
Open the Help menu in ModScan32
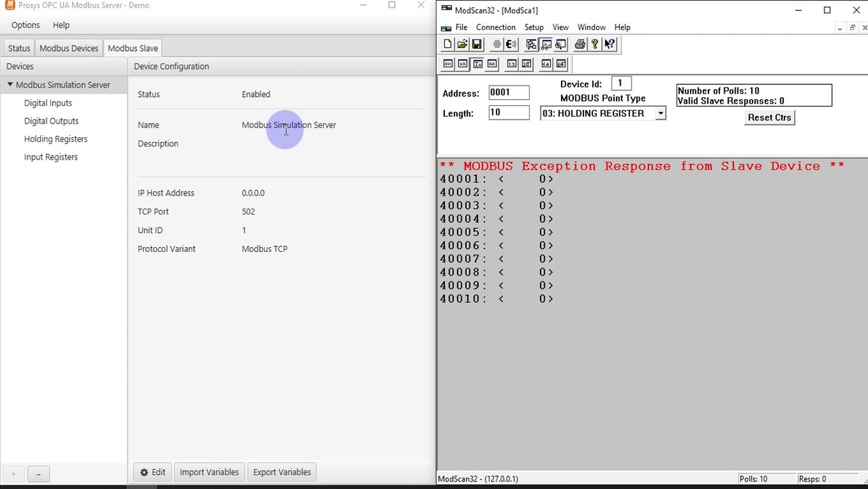pyautogui.click(x=622, y=27)
